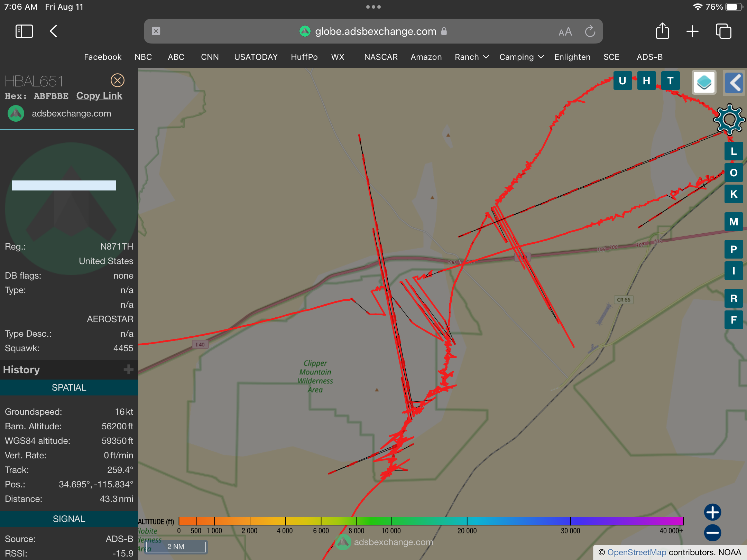Viewport: 747px width, 560px height.
Task: Open the Amazon bookmark
Action: (x=426, y=57)
